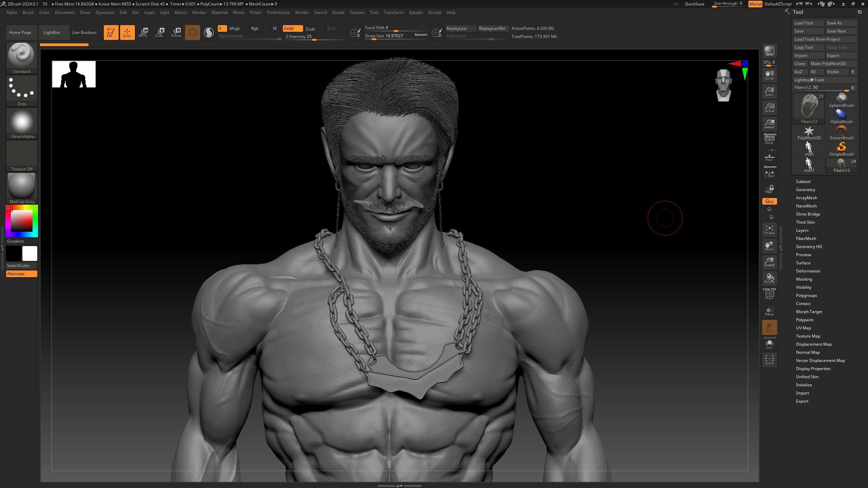Toggle PolyF line fill display
The width and height of the screenshot is (868, 488).
[769, 294]
